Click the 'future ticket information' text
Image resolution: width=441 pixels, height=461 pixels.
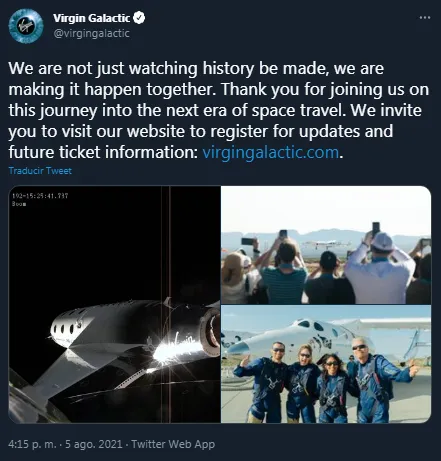(101, 152)
